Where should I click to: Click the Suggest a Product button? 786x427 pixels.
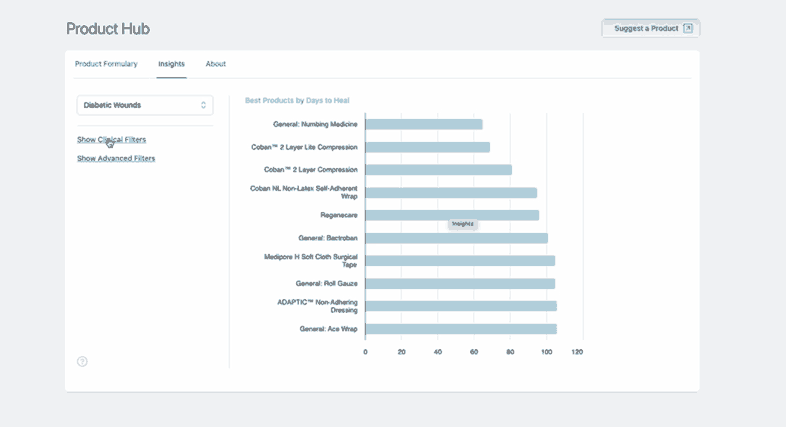click(x=650, y=28)
